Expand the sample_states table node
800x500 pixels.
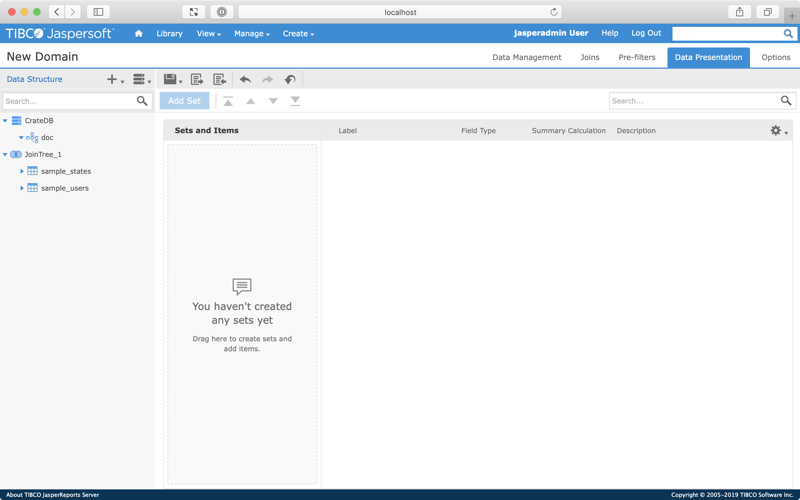[22, 171]
